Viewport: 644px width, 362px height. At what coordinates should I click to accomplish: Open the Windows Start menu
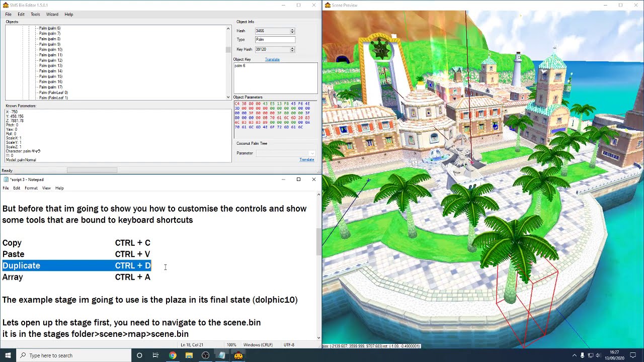(x=8, y=355)
